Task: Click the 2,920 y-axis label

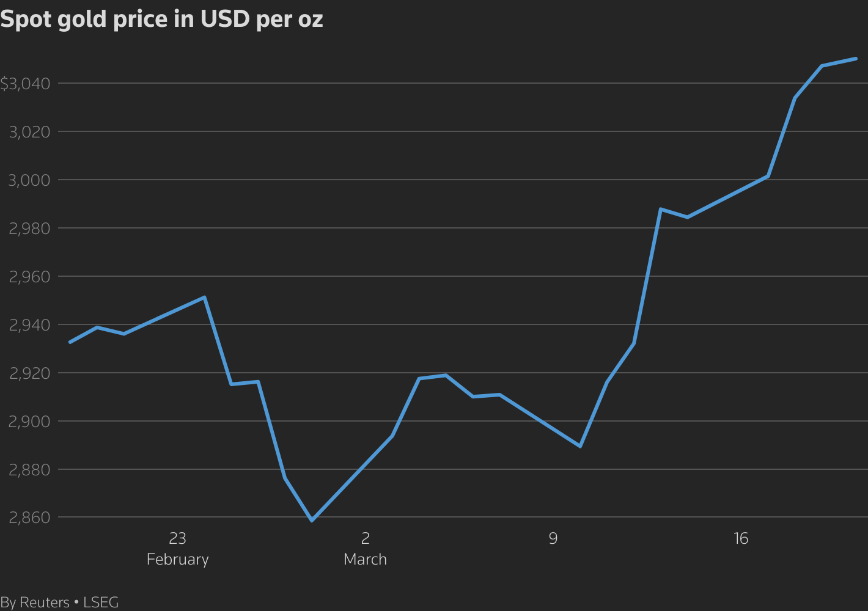Action: click(x=29, y=373)
